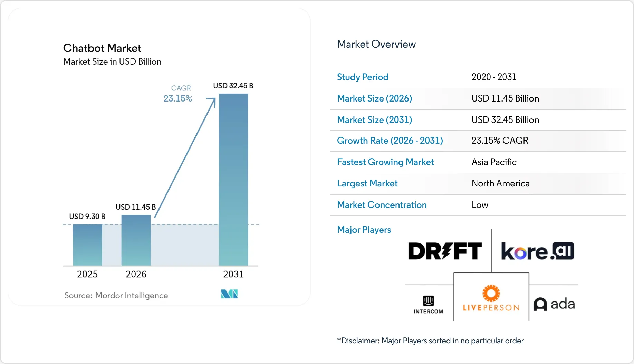Click the 2025 axis label
Image resolution: width=634 pixels, height=364 pixels.
point(87,274)
